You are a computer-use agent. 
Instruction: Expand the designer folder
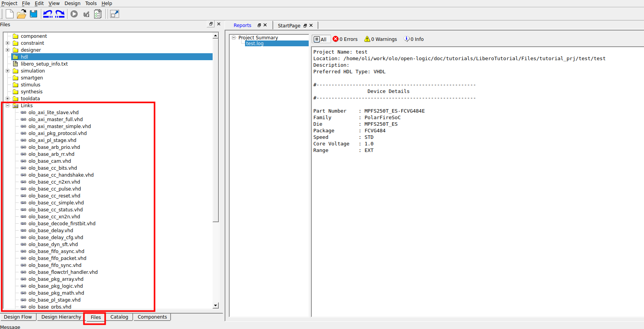[7, 50]
